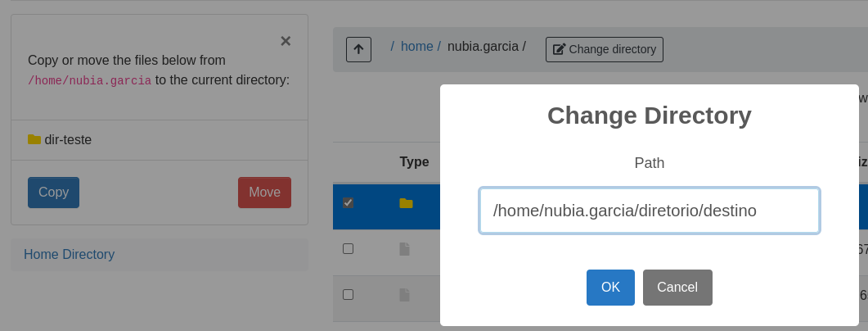Screen dimensions: 868x331
Task: Click the file icon in the second row
Action: pyautogui.click(x=405, y=249)
